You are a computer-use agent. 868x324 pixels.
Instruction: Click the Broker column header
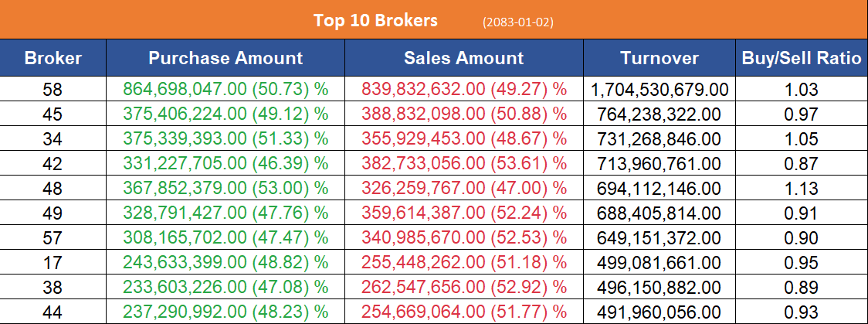point(53,58)
